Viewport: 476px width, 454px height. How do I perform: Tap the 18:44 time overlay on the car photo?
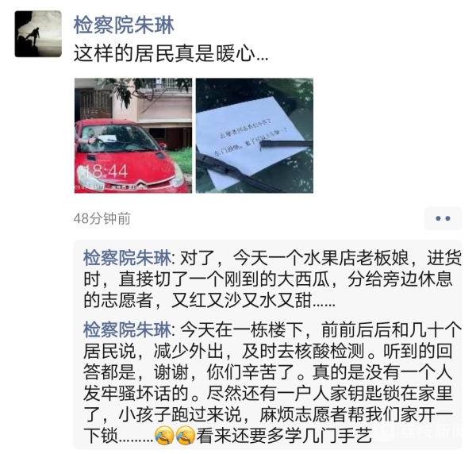pyautogui.click(x=106, y=171)
